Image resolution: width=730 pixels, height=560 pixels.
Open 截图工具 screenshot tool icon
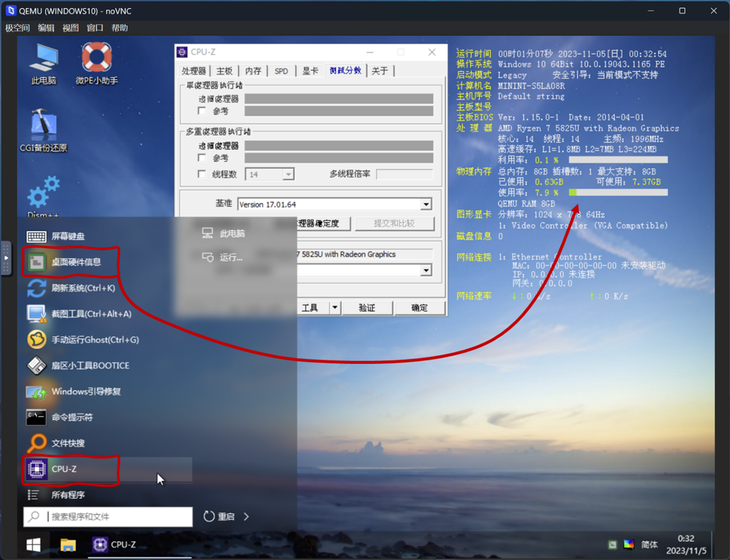coord(36,314)
